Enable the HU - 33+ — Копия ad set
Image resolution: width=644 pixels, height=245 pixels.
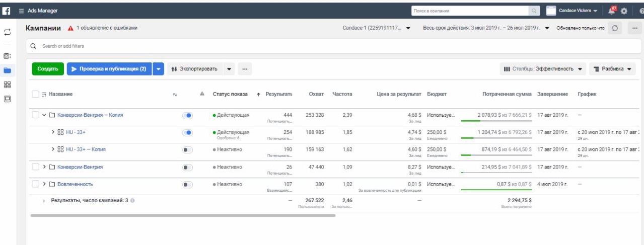coord(187,150)
